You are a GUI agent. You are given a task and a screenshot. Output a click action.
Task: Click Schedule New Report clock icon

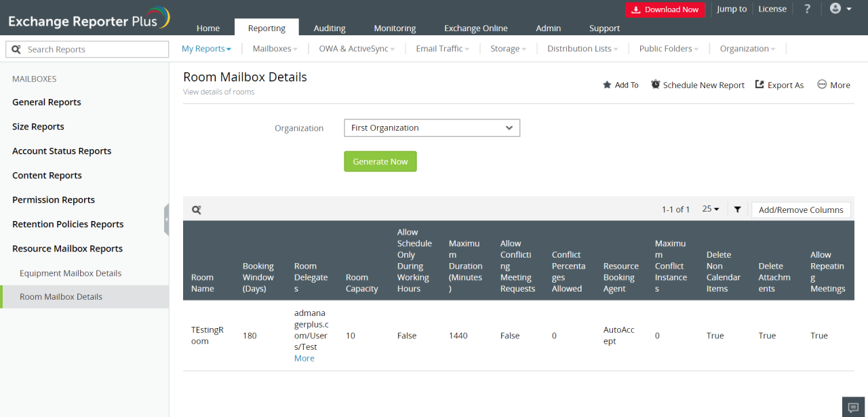pyautogui.click(x=655, y=85)
